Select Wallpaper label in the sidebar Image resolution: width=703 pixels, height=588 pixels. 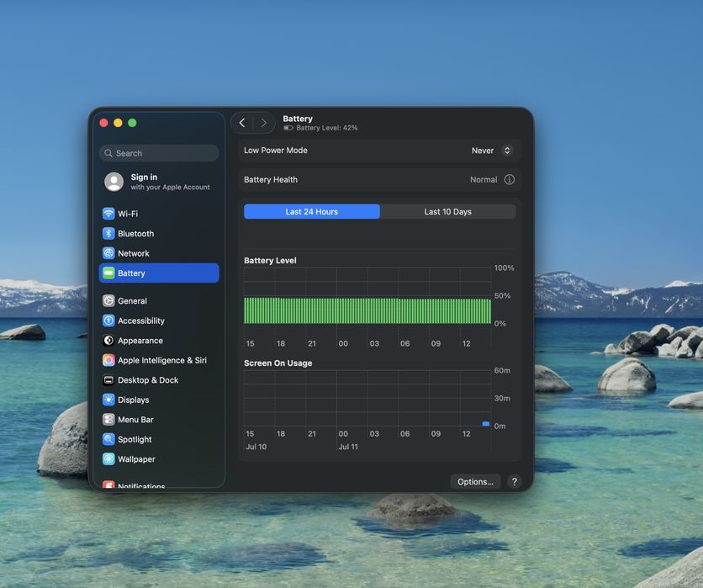click(136, 458)
